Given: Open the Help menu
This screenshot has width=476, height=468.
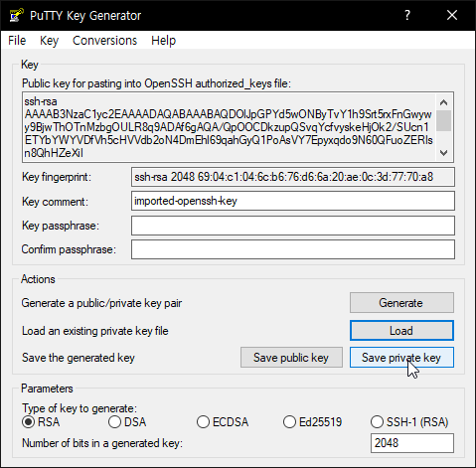Looking at the screenshot, I should tap(163, 41).
